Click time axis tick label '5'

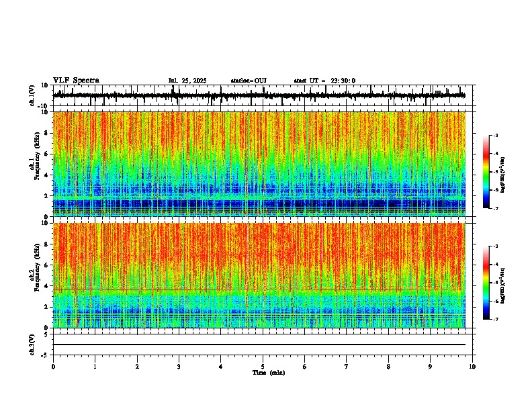(263, 367)
